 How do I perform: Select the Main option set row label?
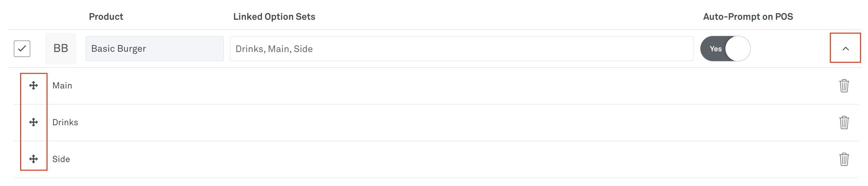pos(62,86)
